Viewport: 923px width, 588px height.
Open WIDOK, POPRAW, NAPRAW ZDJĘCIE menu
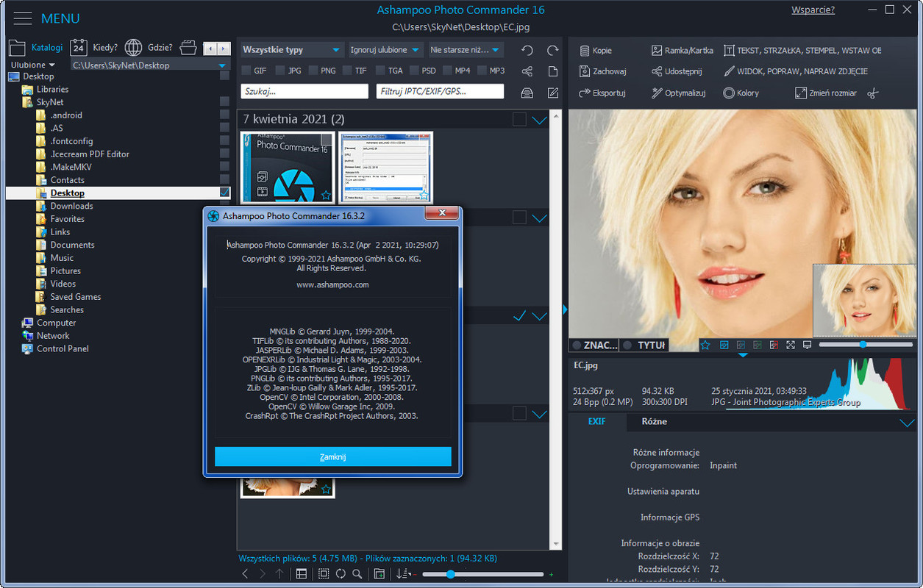pos(796,71)
